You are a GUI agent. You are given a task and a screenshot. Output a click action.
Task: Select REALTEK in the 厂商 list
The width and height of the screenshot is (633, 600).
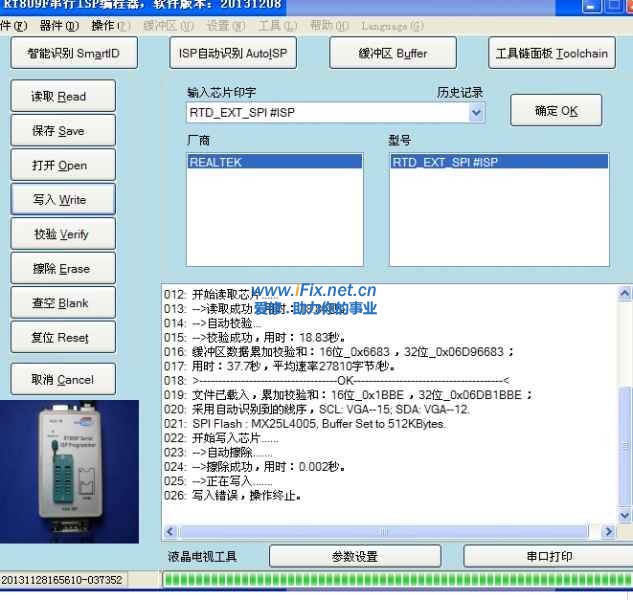point(275,162)
